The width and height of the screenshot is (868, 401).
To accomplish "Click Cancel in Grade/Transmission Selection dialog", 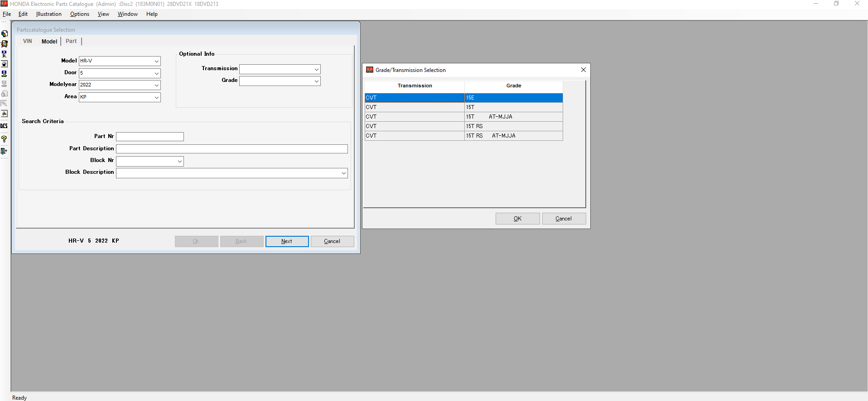I will [564, 219].
